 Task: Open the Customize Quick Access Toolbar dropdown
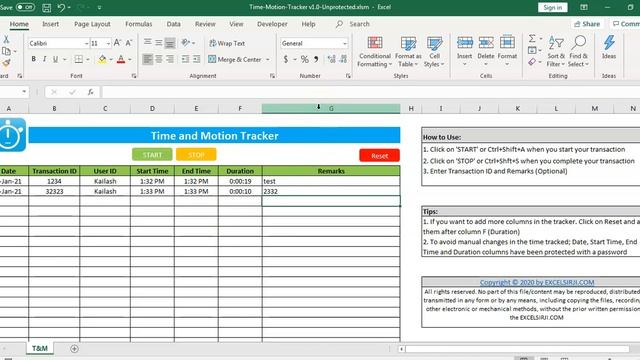99,7
